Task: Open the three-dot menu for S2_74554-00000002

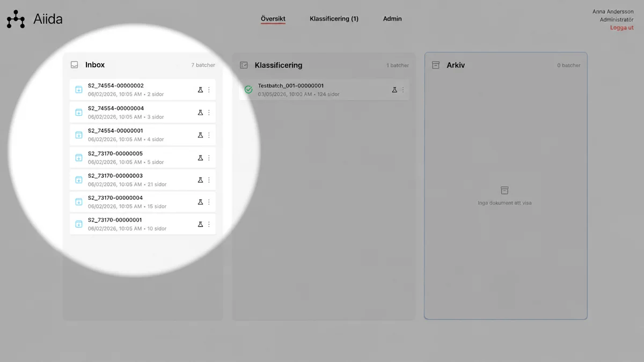Action: (209, 90)
